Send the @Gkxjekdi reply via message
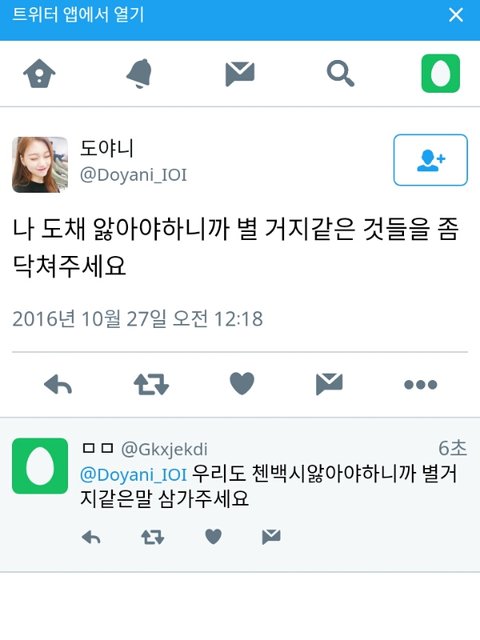 point(271,537)
